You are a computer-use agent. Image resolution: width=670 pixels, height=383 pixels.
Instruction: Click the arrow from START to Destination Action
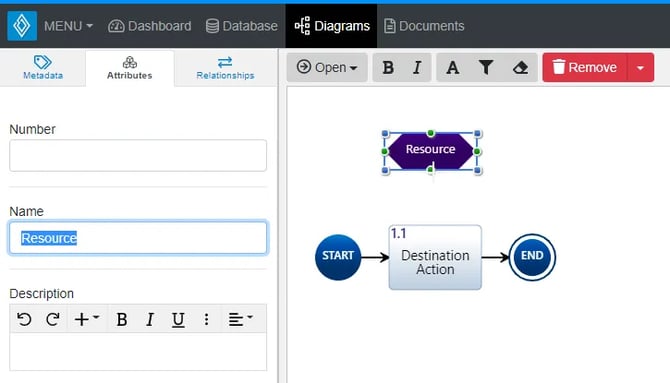tap(375, 257)
